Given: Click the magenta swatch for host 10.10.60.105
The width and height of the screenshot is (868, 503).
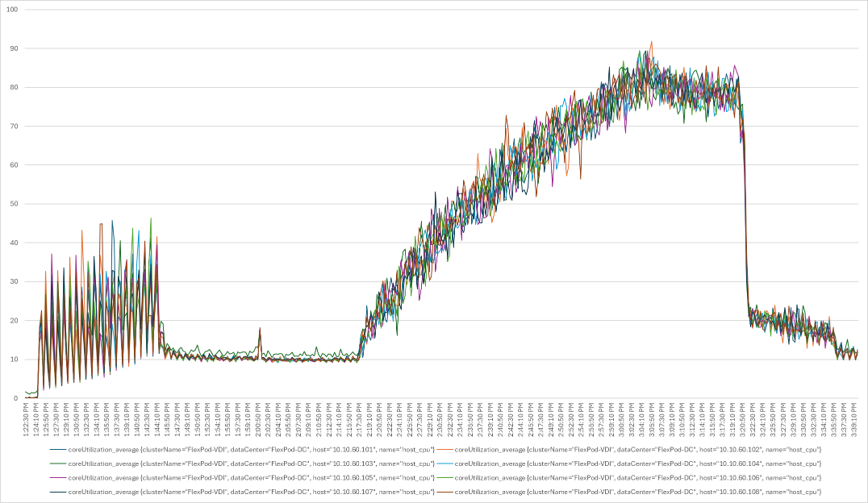Looking at the screenshot, I should (57, 478).
